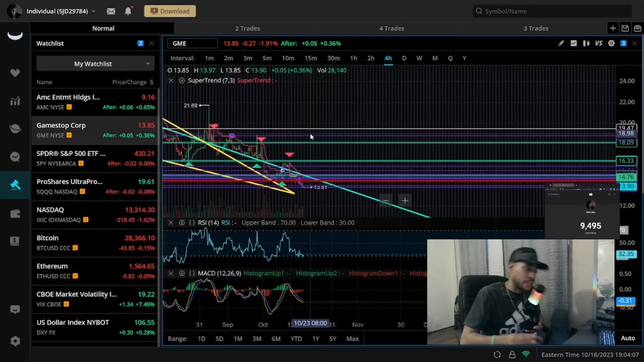Select US Dollar Index NYBOT row
Viewport: 644px width, 362px height.
(95, 327)
